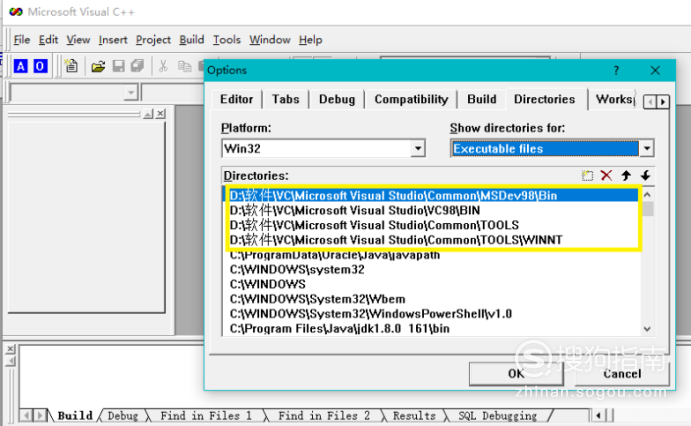This screenshot has height=426, width=691.
Task: Click the workspace panel close X icon
Action: point(160,114)
